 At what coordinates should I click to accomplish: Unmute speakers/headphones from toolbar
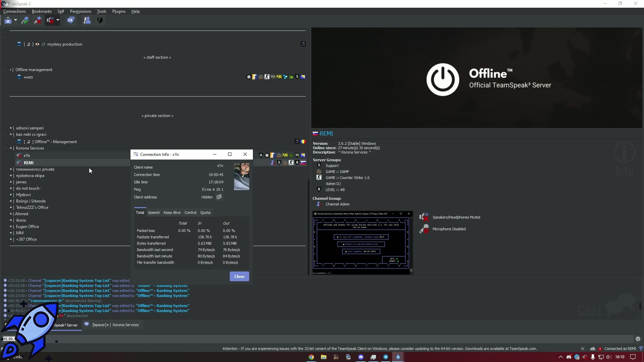coord(50,20)
